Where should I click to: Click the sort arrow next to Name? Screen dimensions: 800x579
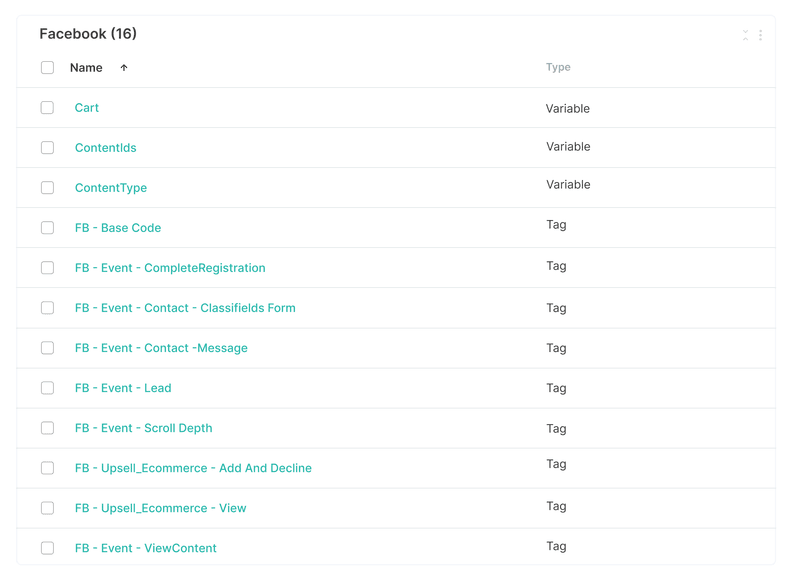point(123,68)
